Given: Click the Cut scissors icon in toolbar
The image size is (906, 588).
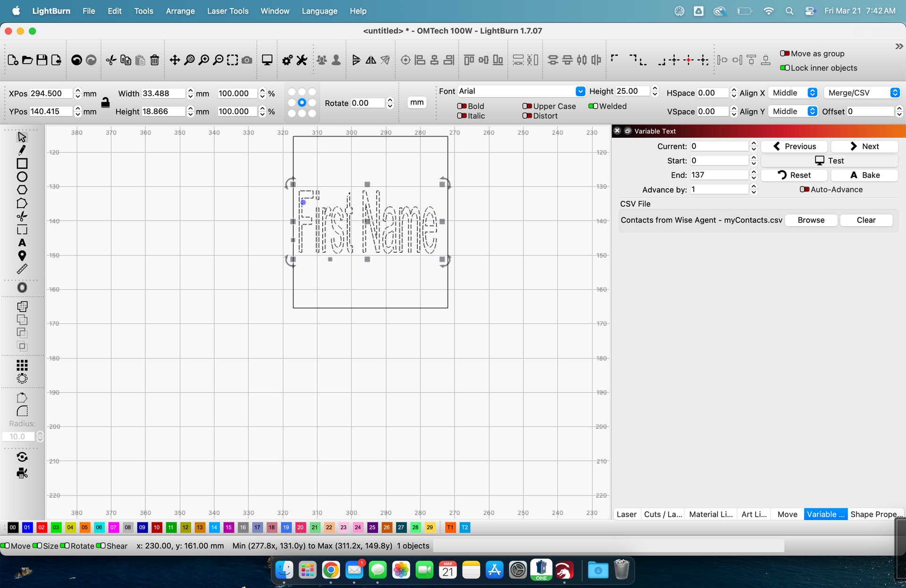Looking at the screenshot, I should [111, 60].
